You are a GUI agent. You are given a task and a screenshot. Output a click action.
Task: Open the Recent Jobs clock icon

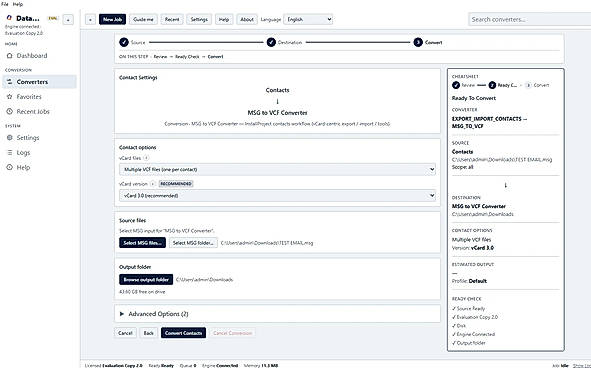click(x=9, y=112)
